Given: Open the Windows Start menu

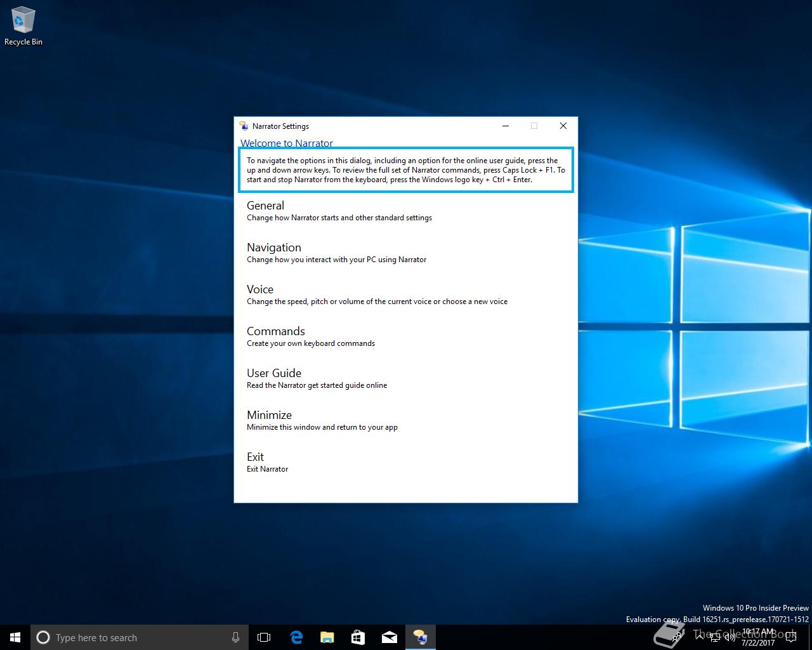Looking at the screenshot, I should click(x=15, y=637).
